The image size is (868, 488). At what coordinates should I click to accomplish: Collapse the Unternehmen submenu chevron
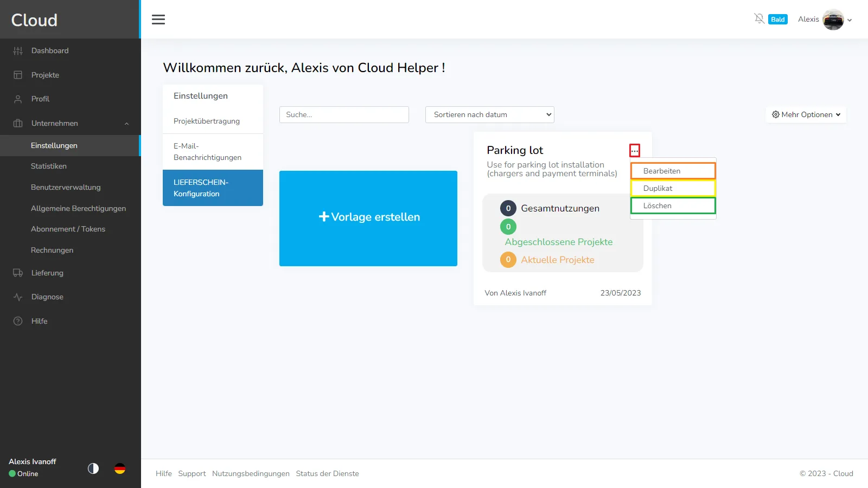[x=126, y=124]
